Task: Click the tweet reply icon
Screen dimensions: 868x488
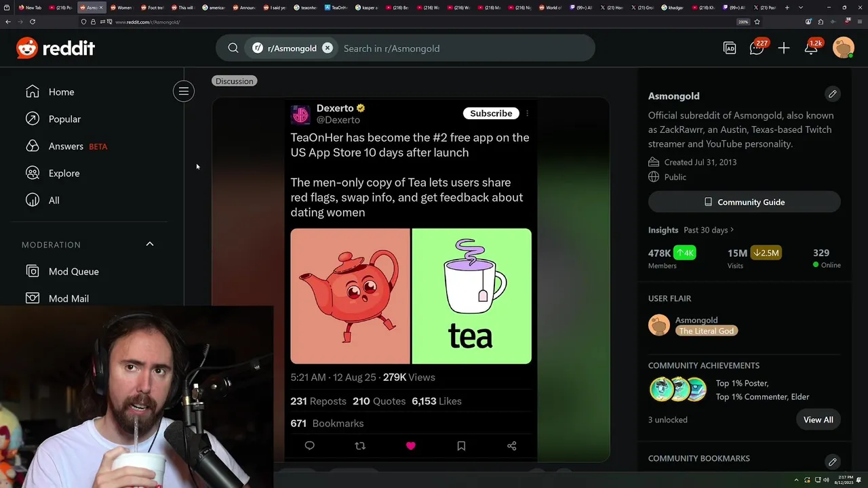Action: point(309,445)
